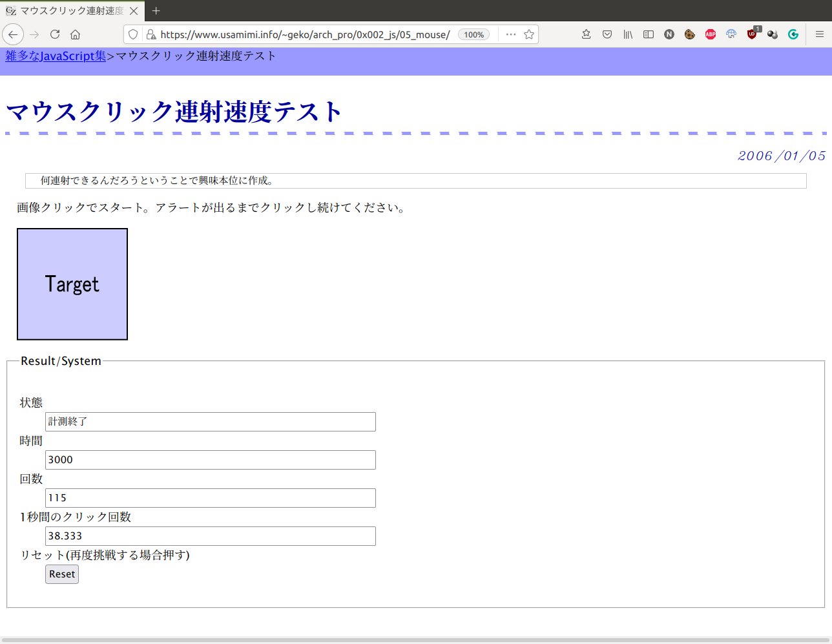
Task: Bookmark this page with star icon
Action: click(529, 34)
